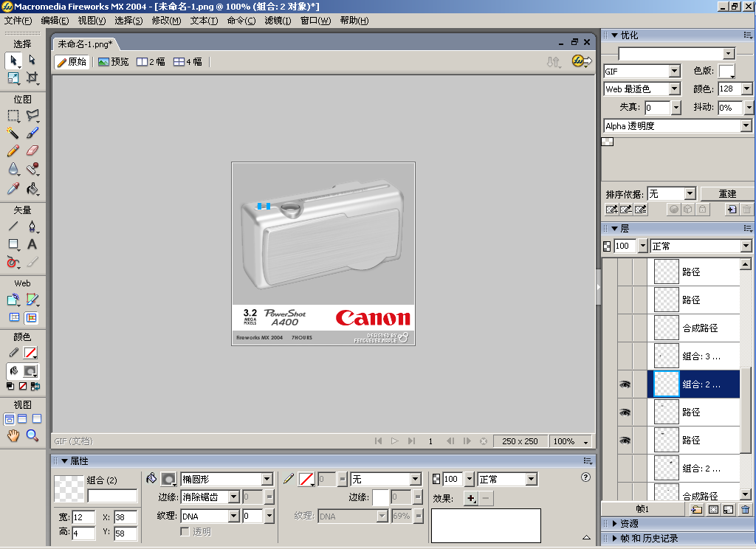Select the Zoom magnifier tool
The height and width of the screenshot is (549, 756).
point(32,435)
